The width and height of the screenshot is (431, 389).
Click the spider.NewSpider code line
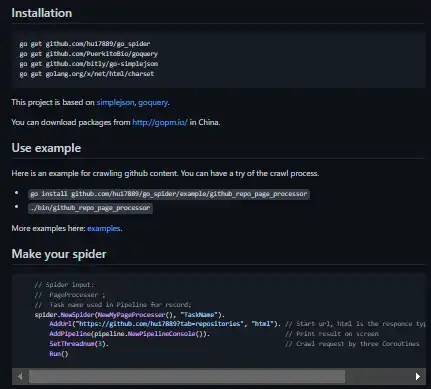click(x=130, y=315)
